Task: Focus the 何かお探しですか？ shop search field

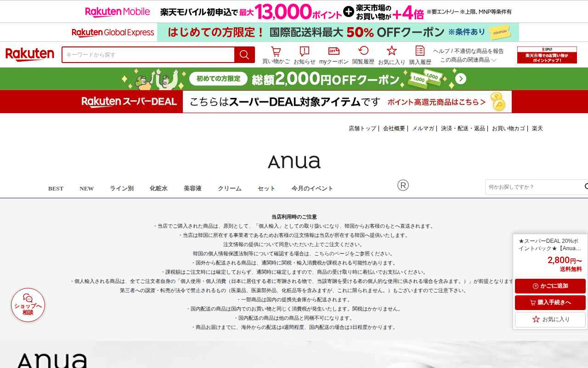Action: click(x=534, y=187)
